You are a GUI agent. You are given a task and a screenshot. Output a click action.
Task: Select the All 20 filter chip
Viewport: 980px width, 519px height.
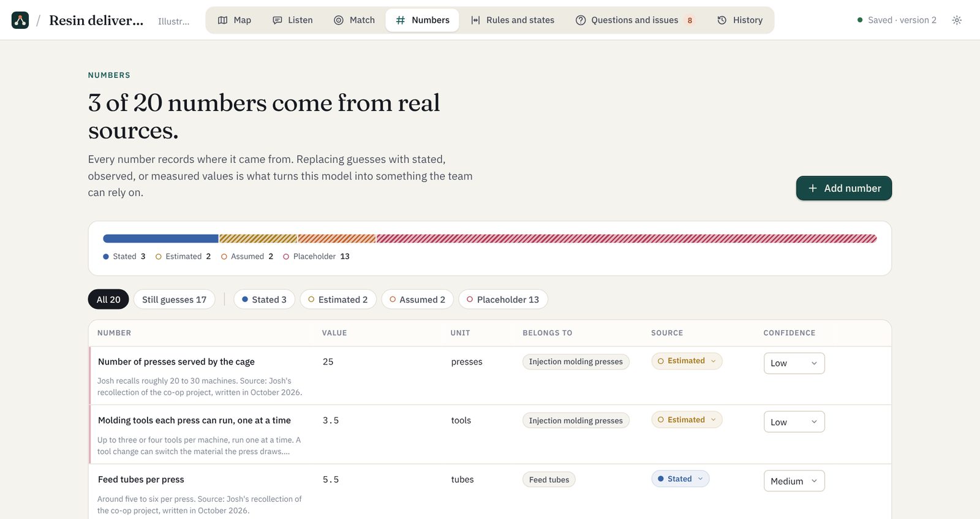click(x=108, y=299)
